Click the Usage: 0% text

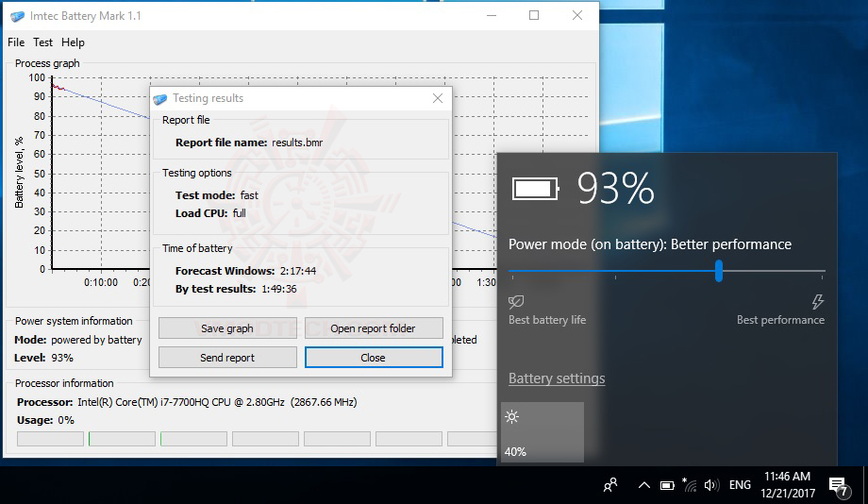(x=45, y=420)
